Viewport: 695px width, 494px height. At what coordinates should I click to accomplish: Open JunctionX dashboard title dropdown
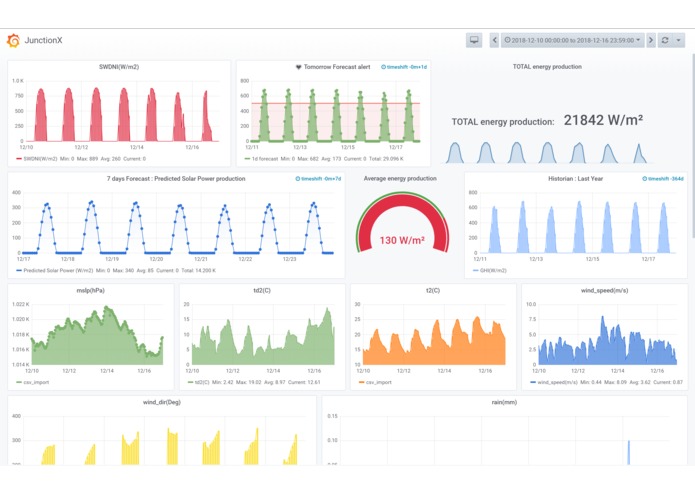43,40
